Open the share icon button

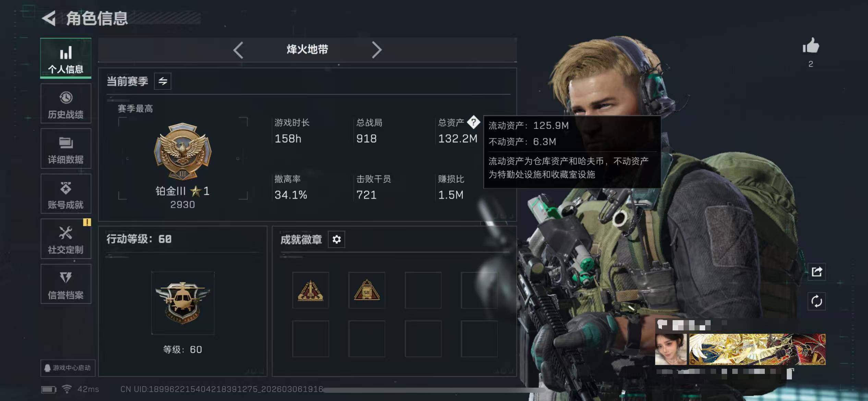pyautogui.click(x=817, y=272)
